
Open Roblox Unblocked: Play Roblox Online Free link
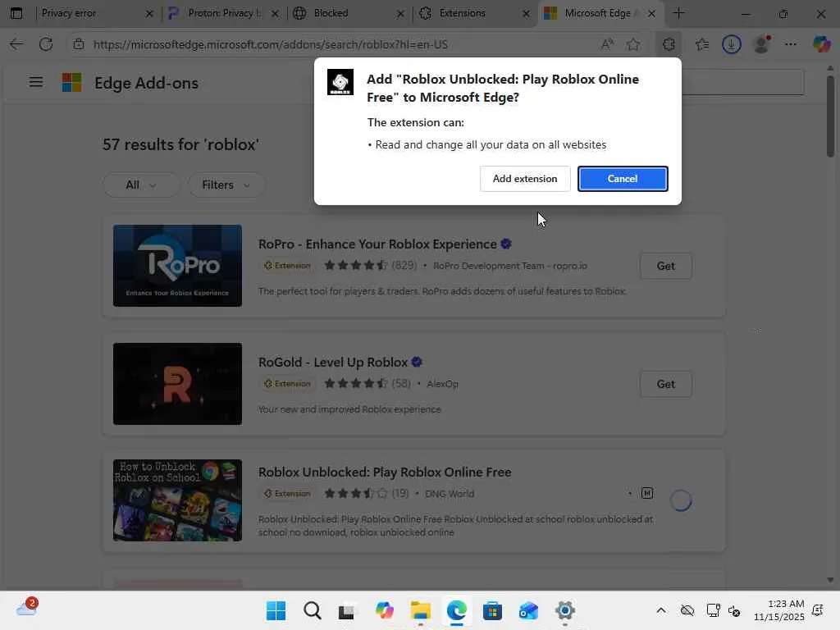pos(385,472)
